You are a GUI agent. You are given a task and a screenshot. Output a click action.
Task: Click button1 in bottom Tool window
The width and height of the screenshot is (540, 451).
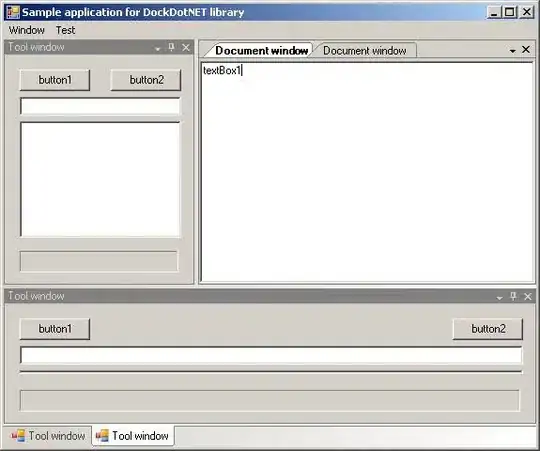[x=55, y=329]
